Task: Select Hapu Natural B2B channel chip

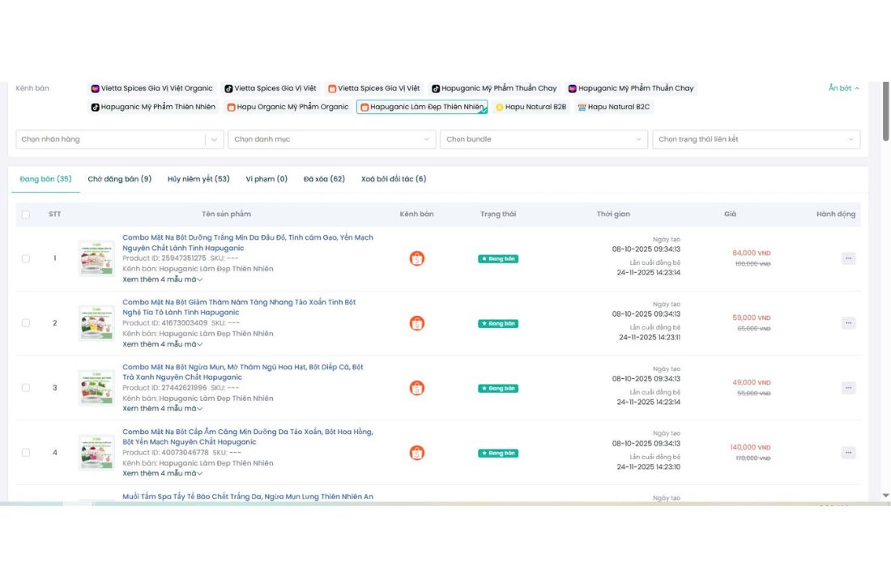Action: pos(531,107)
